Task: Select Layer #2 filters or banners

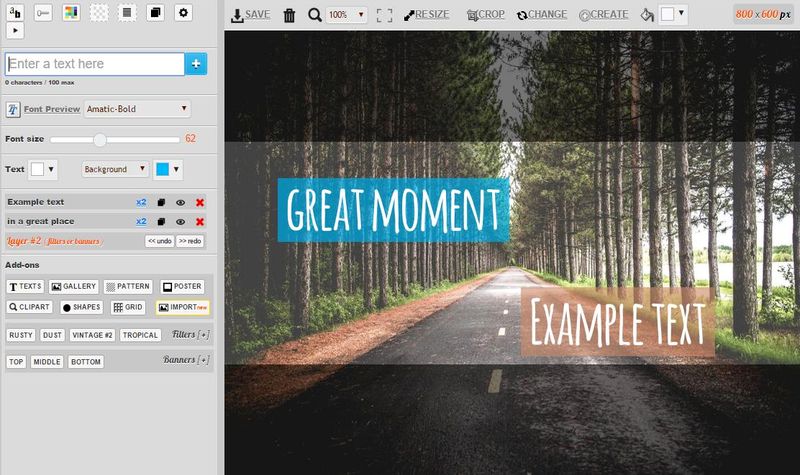Action: click(54, 241)
